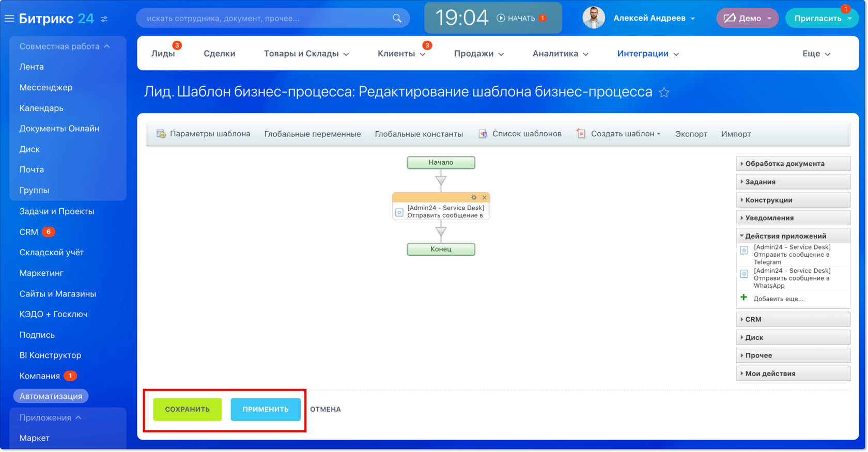The image size is (868, 452).
Task: Click the search magnifier icon
Action: (x=397, y=18)
